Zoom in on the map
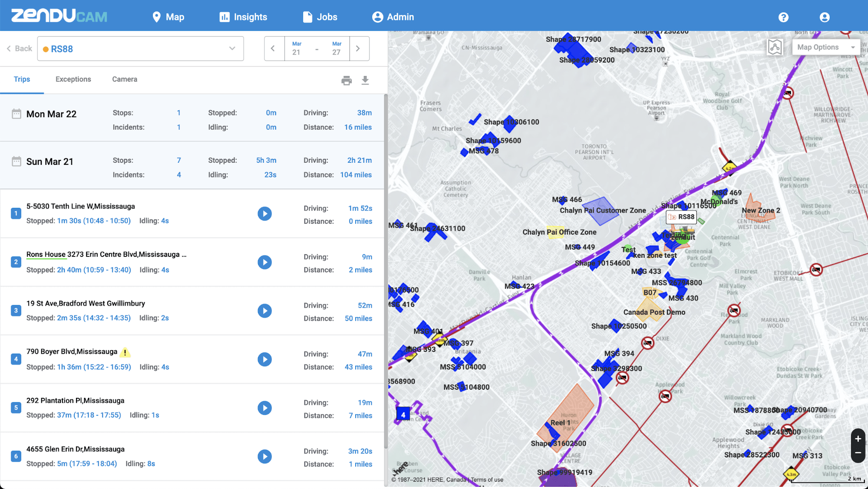Screen dimensions: 868x489 point(858,439)
